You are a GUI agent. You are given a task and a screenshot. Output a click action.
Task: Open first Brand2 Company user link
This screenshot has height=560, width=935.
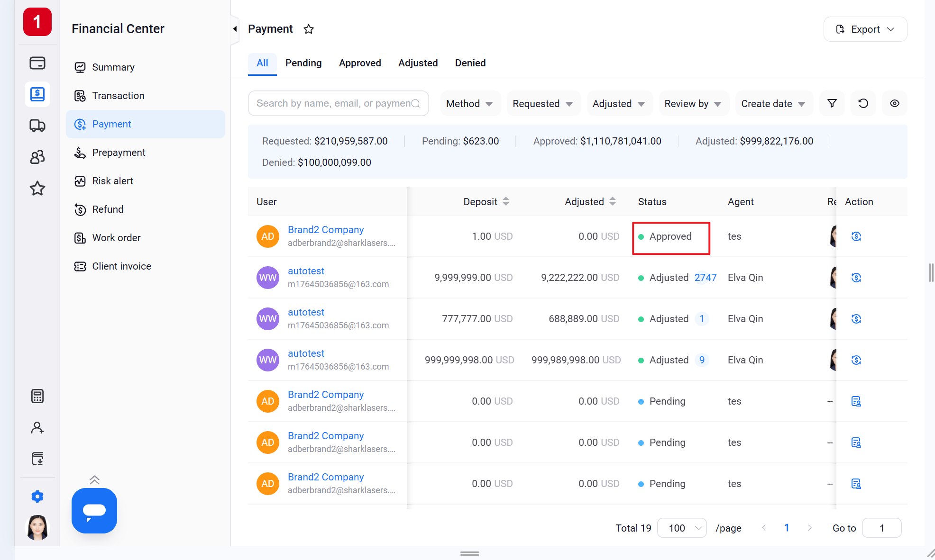[326, 230]
